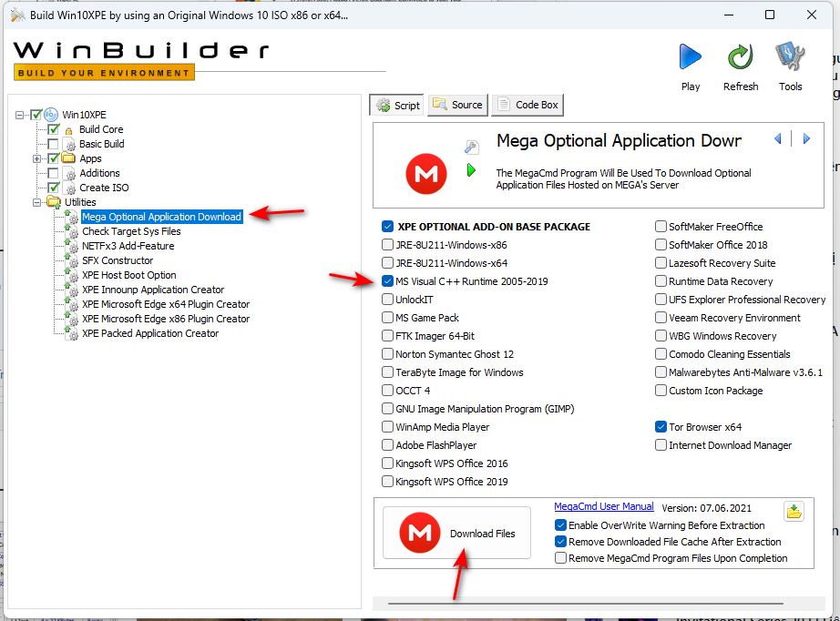Click the XPE Host Boot Option icon

tap(72, 275)
